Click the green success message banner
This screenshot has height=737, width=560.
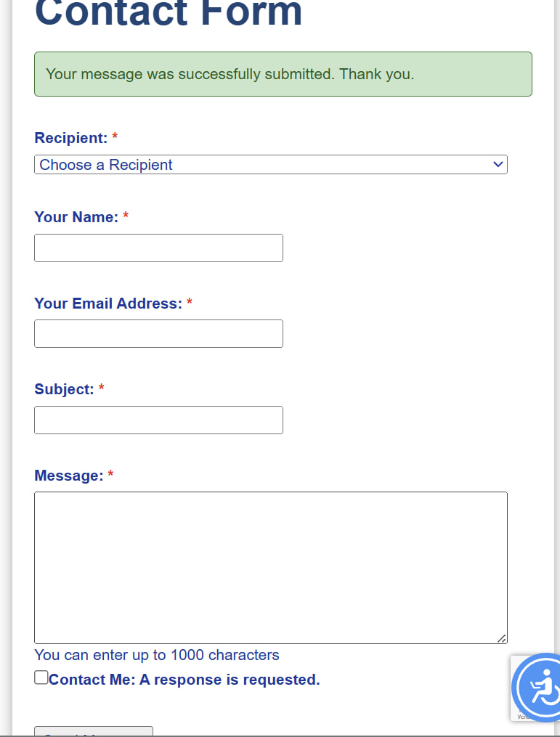[x=283, y=74]
